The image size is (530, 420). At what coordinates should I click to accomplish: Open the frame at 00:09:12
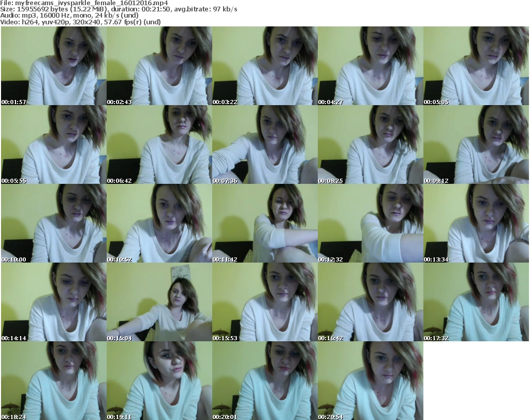tap(476, 144)
